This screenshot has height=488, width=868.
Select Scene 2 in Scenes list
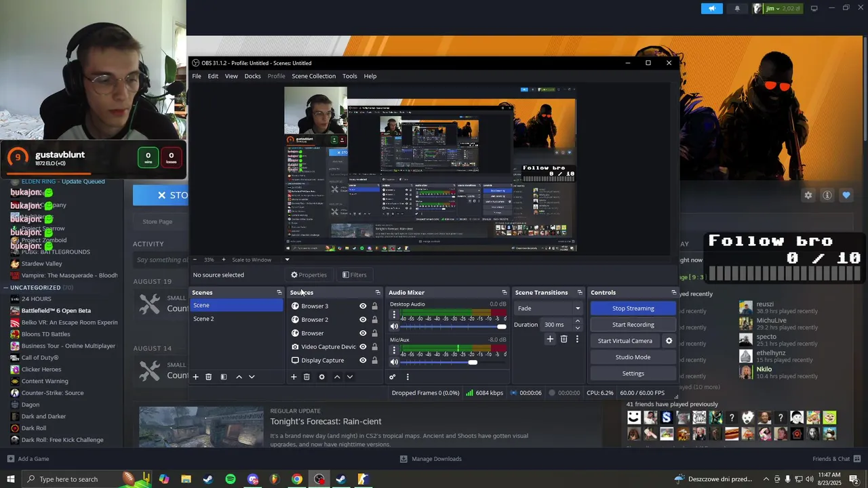[237, 319]
